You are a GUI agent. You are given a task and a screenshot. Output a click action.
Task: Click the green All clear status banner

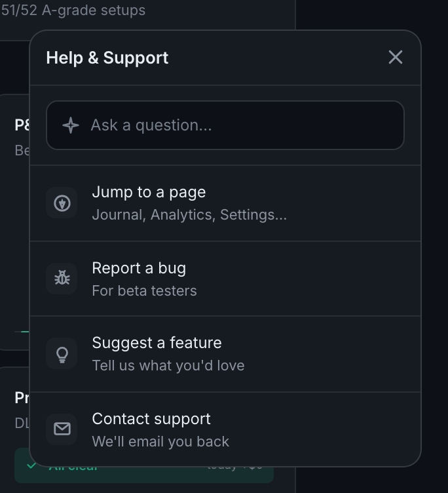(x=144, y=465)
